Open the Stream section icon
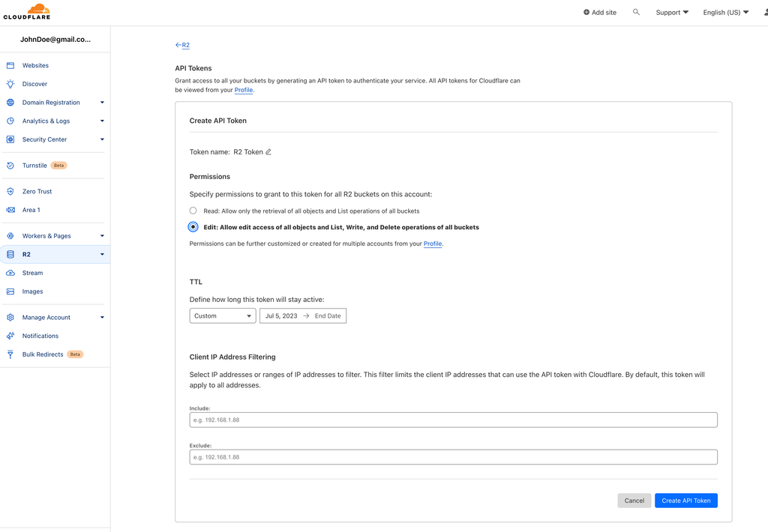The height and width of the screenshot is (532, 768). tap(10, 273)
